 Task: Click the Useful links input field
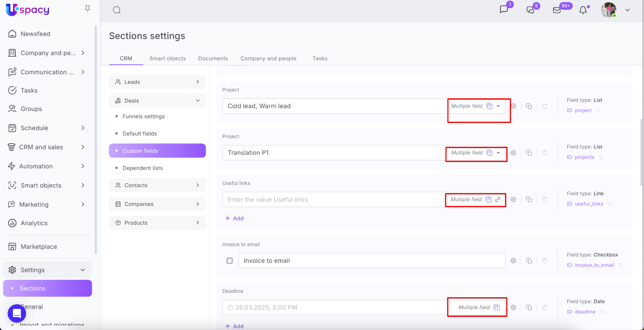coord(333,199)
